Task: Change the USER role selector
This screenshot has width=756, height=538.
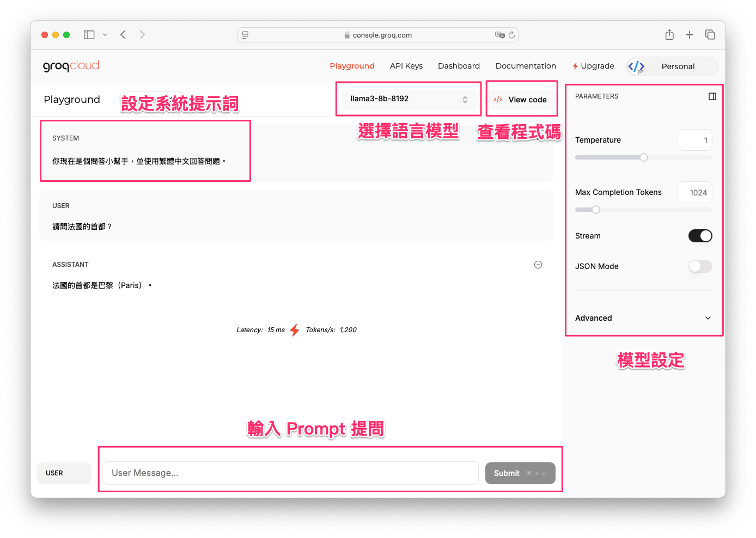Action: (x=64, y=473)
